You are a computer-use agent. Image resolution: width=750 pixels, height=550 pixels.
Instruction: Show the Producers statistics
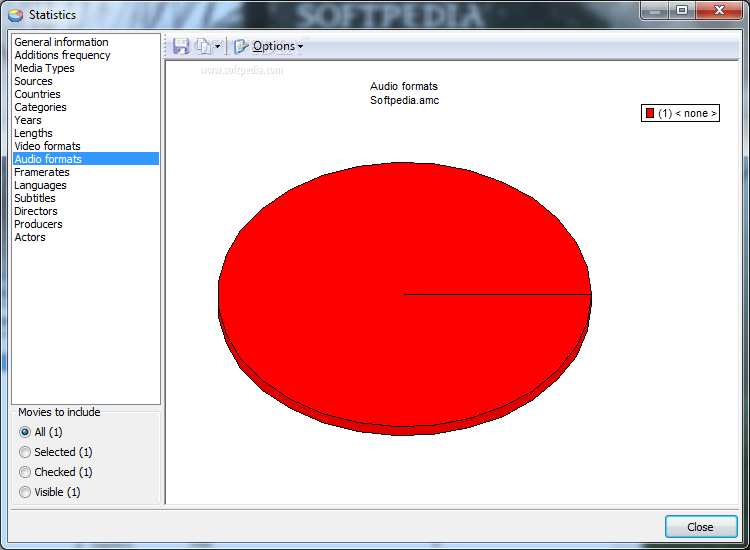(86, 224)
